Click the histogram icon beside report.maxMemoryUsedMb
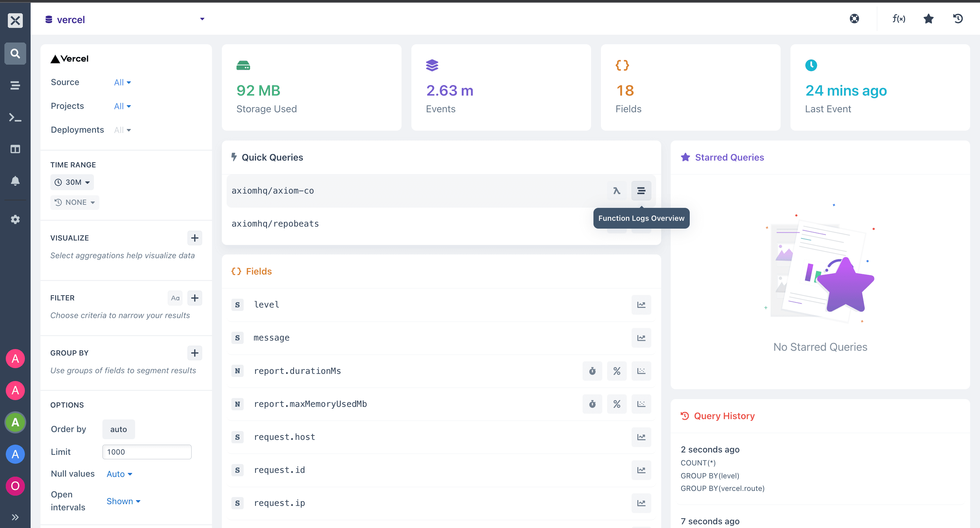The image size is (980, 528). click(641, 404)
